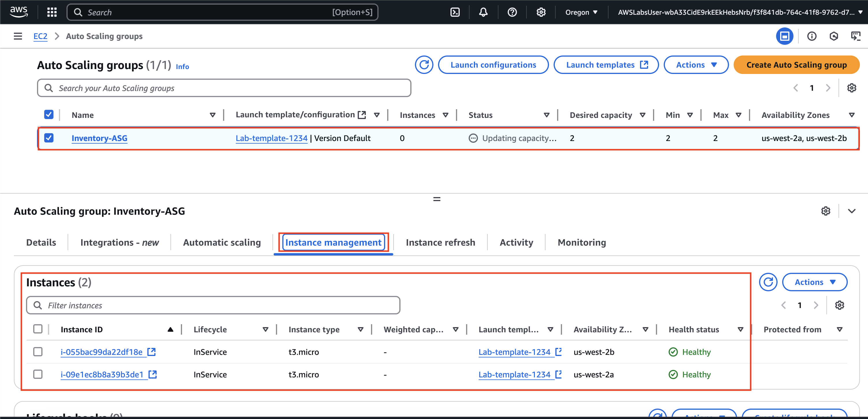Uncheck the Inventory-ASG row checkbox
Image resolution: width=868 pixels, height=419 pixels.
click(x=49, y=138)
